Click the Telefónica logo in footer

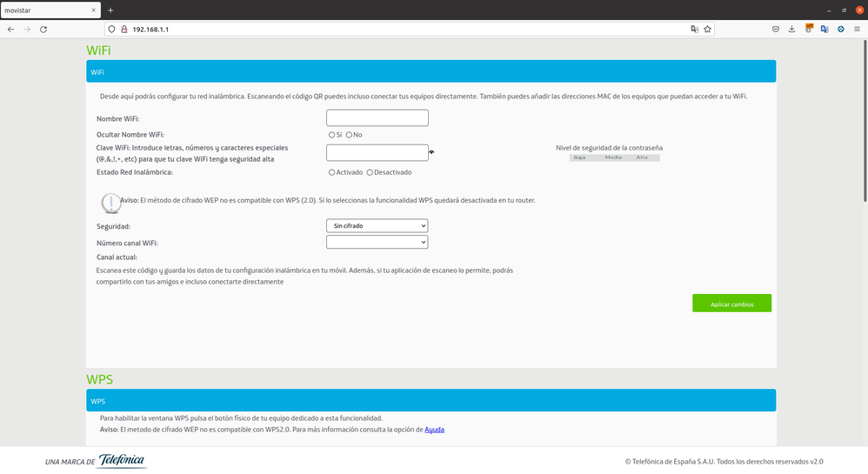click(x=122, y=461)
